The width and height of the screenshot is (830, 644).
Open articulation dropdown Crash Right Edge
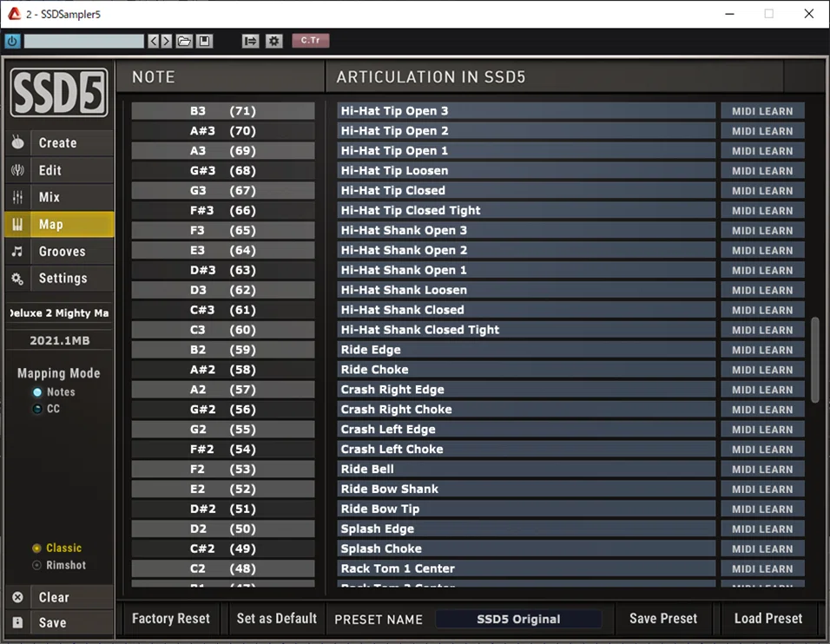(526, 390)
